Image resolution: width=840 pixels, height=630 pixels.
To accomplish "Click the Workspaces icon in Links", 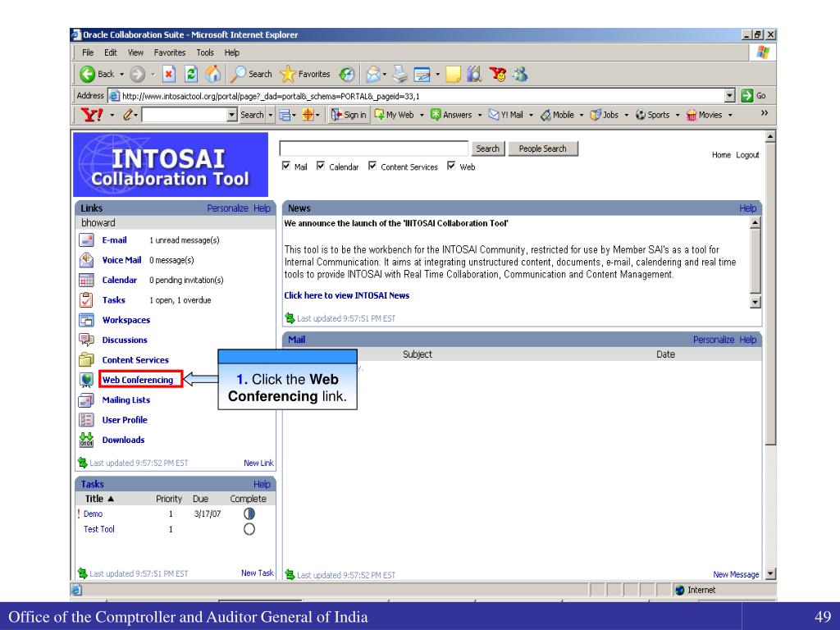I will click(x=86, y=320).
